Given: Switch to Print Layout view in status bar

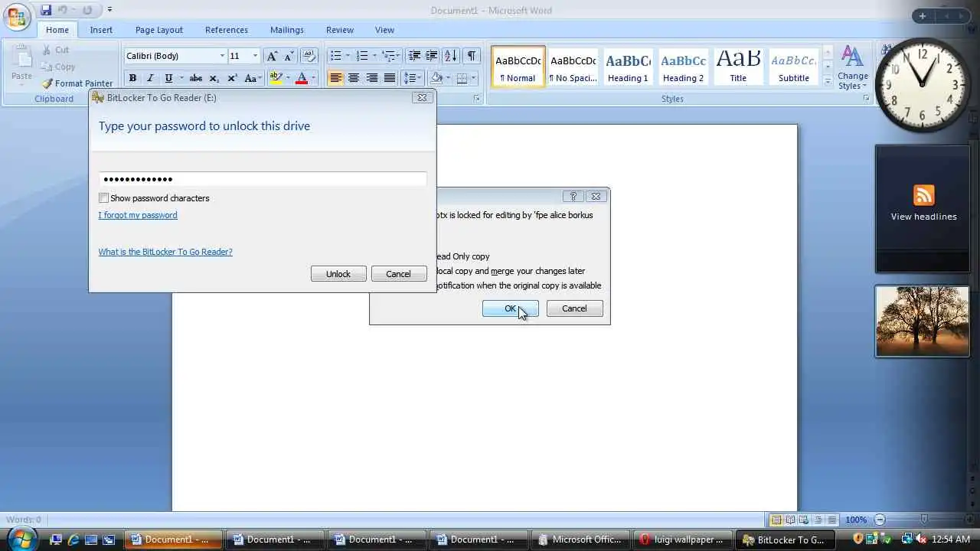Looking at the screenshot, I should click(x=776, y=520).
